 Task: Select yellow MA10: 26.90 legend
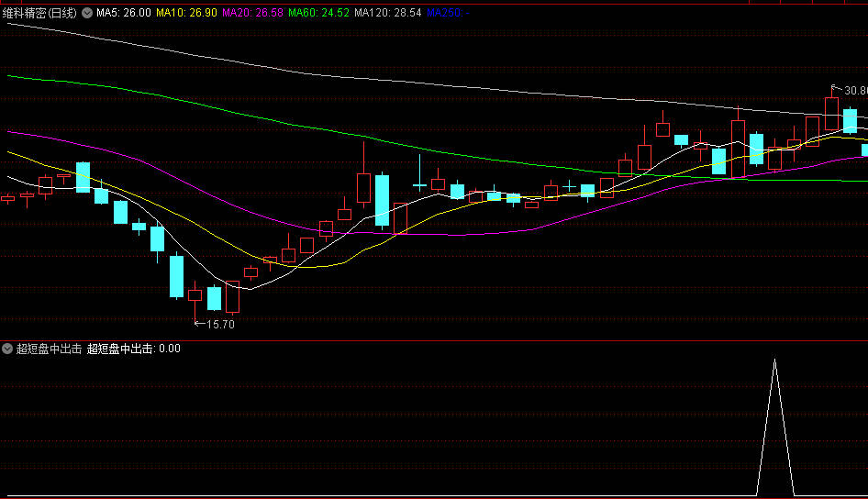(x=186, y=13)
